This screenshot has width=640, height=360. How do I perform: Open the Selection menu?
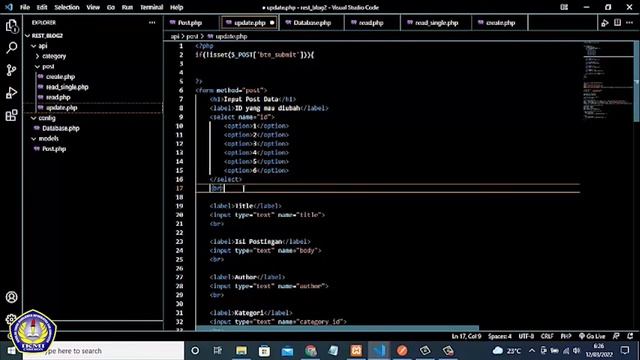pos(67,7)
